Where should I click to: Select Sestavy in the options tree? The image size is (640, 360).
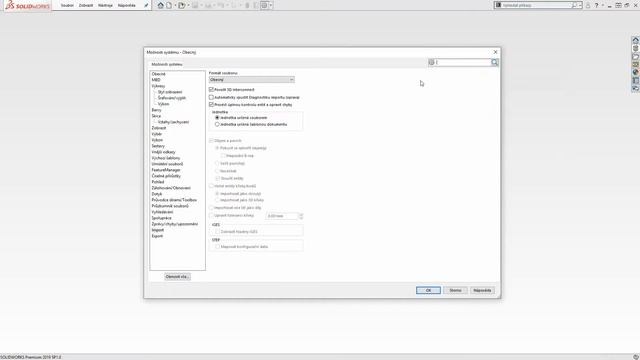158,146
